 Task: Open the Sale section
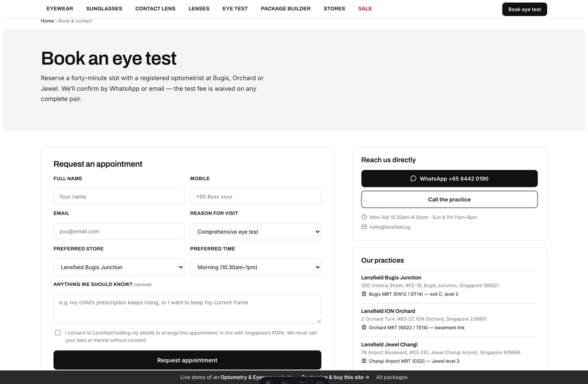point(365,8)
